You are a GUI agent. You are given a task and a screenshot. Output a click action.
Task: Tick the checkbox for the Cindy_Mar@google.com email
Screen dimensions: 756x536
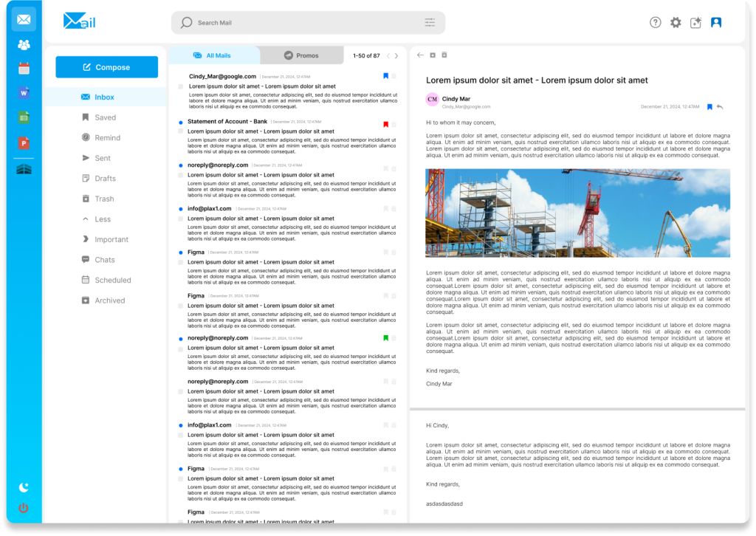tap(181, 86)
